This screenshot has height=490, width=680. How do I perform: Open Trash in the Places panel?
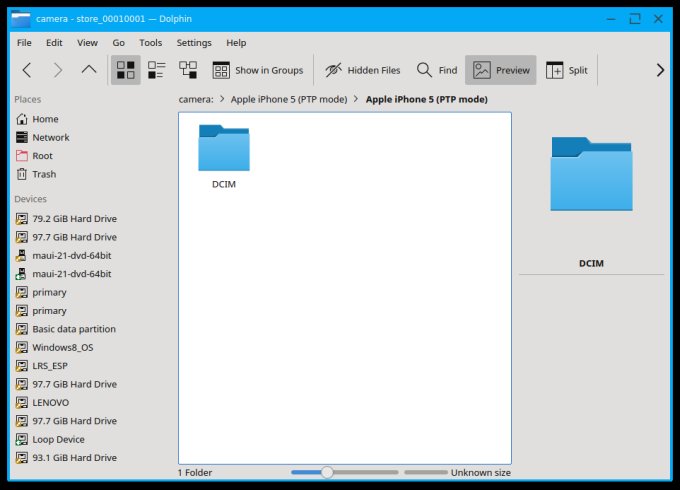[x=44, y=174]
